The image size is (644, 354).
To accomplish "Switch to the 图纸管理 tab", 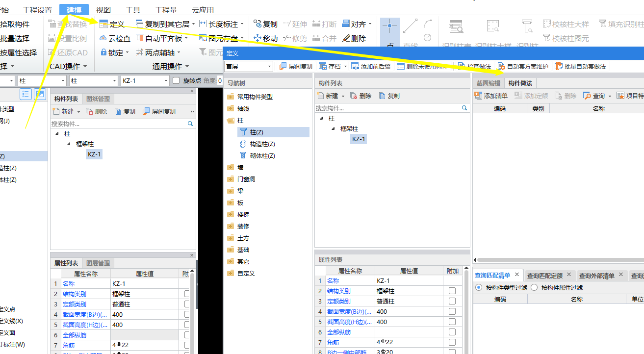I will [98, 99].
